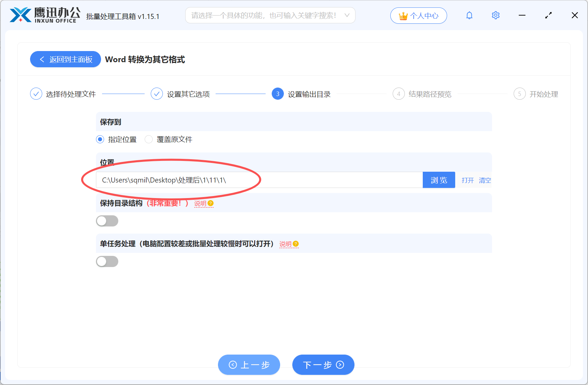Open the notification bell icon
Viewport: 588px width, 385px height.
469,15
